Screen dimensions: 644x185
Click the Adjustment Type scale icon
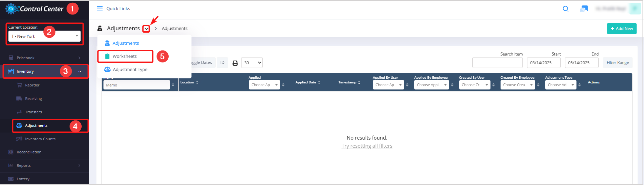pos(107,69)
